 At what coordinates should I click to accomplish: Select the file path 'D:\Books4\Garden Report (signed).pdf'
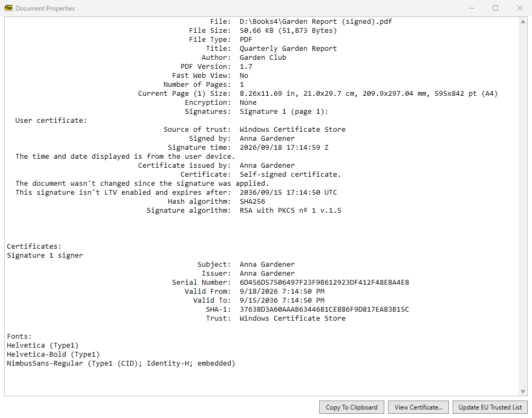(x=315, y=22)
